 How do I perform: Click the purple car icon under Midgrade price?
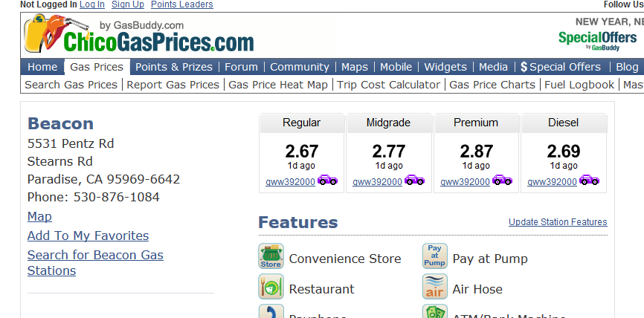click(x=414, y=180)
